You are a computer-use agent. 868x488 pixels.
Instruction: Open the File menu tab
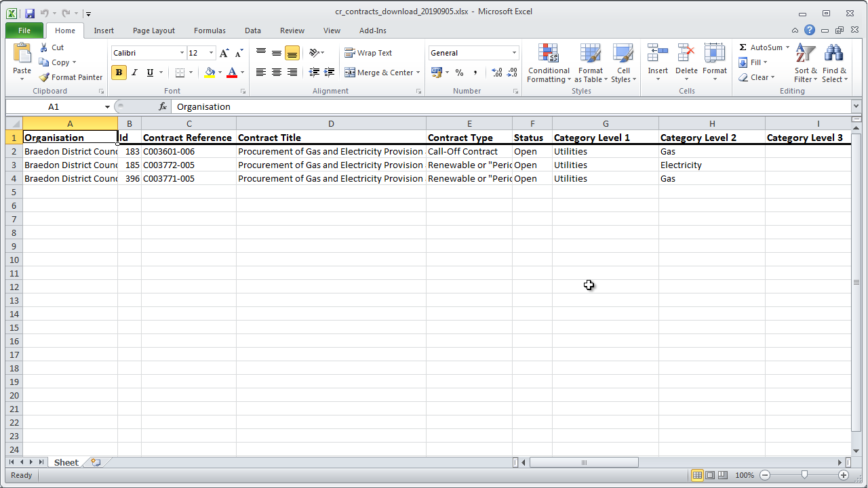click(x=24, y=30)
